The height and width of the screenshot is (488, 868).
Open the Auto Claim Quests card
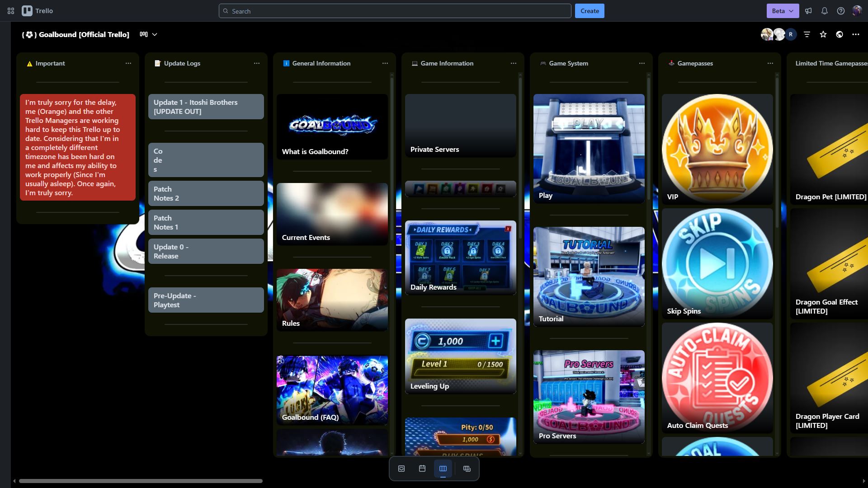click(x=717, y=378)
